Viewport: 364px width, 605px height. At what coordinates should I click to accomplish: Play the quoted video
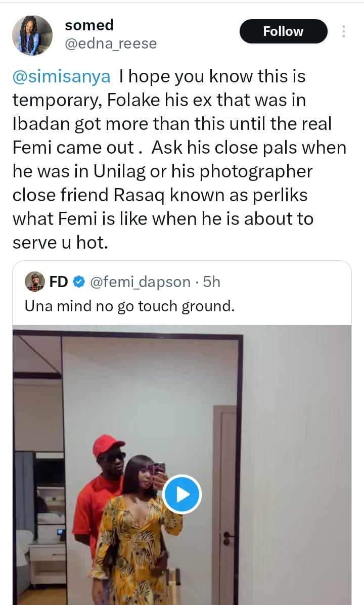pyautogui.click(x=182, y=494)
